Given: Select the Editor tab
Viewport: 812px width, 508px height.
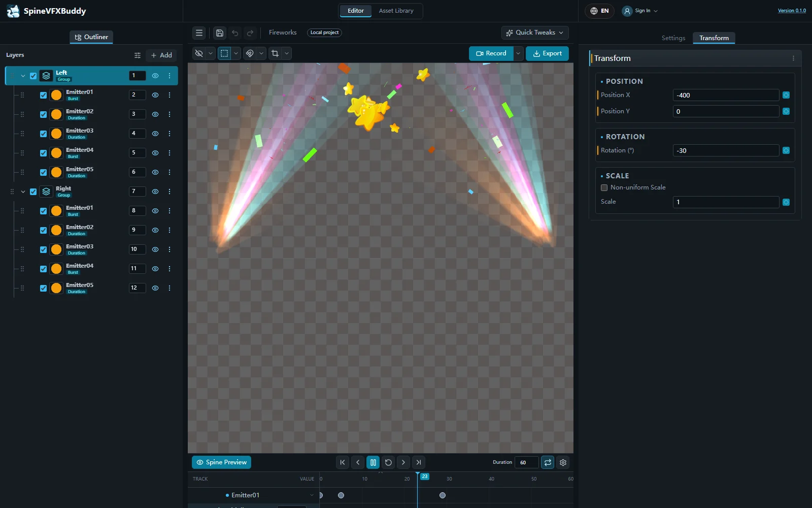Looking at the screenshot, I should tap(355, 11).
